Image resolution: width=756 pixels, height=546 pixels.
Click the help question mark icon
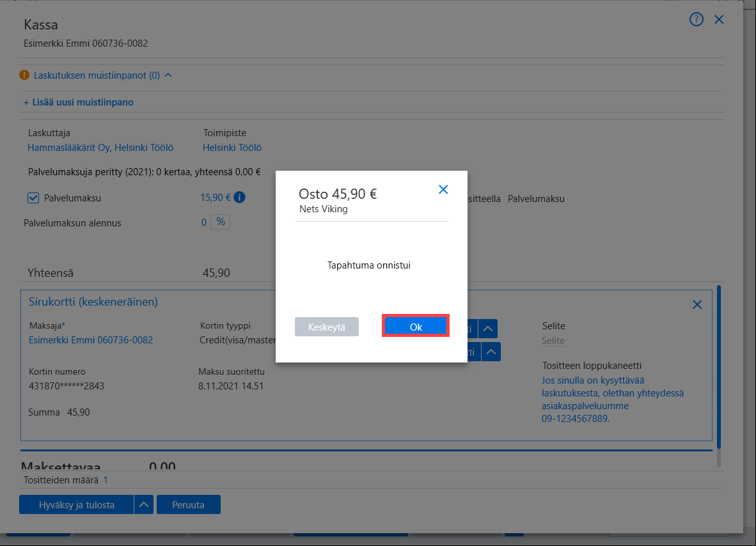click(x=697, y=19)
